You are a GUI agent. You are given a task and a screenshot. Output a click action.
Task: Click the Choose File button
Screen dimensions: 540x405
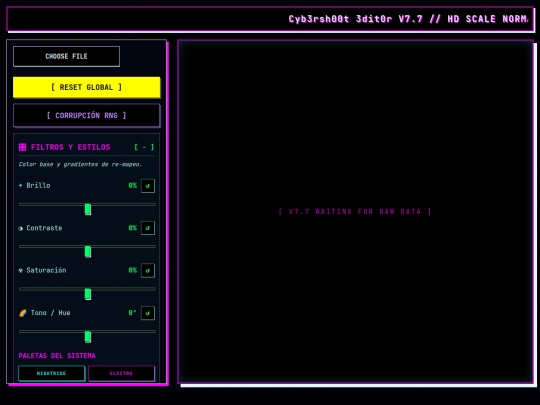click(x=66, y=56)
